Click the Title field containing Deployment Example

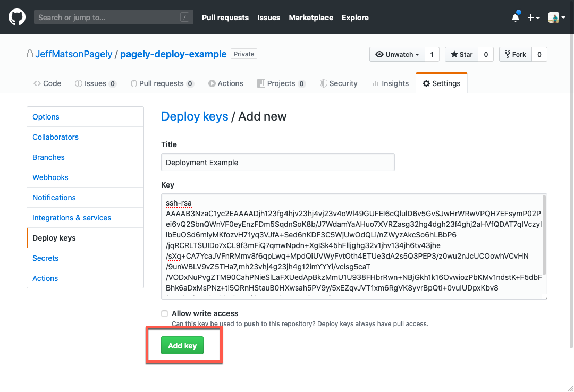(x=278, y=162)
